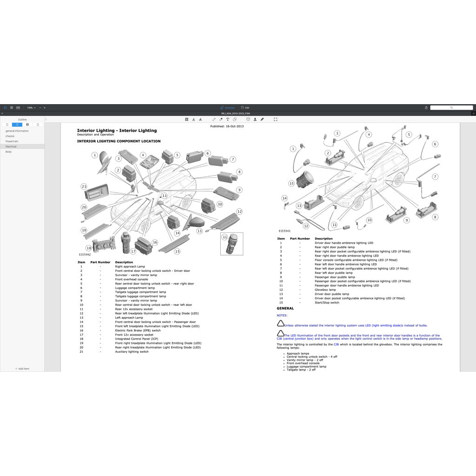Click the share icon beside search
Image resolution: width=476 pixels, height=476 pixels.
(x=426, y=108)
